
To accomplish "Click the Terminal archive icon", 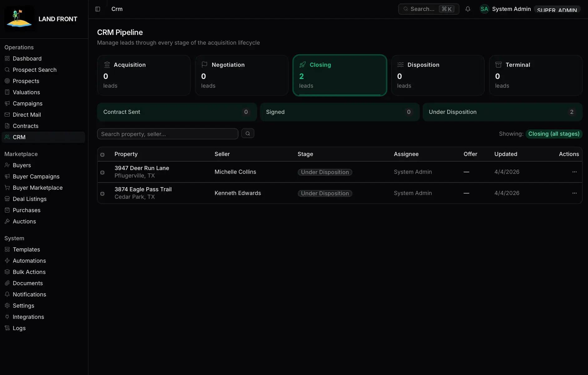I will 498,65.
